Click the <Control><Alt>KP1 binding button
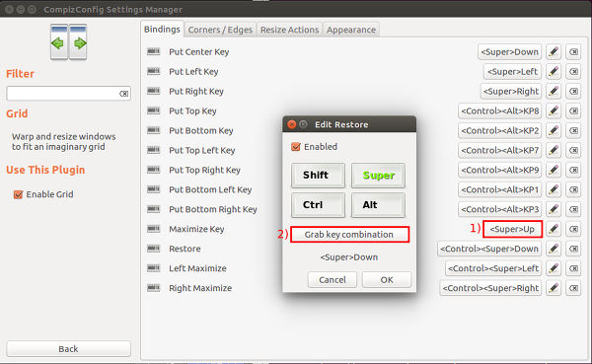The width and height of the screenshot is (592, 364). pyautogui.click(x=500, y=189)
